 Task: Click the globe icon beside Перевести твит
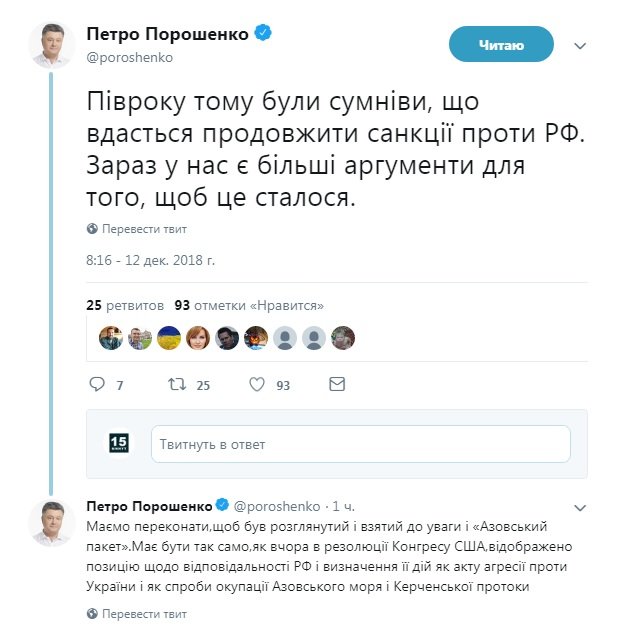click(x=92, y=228)
